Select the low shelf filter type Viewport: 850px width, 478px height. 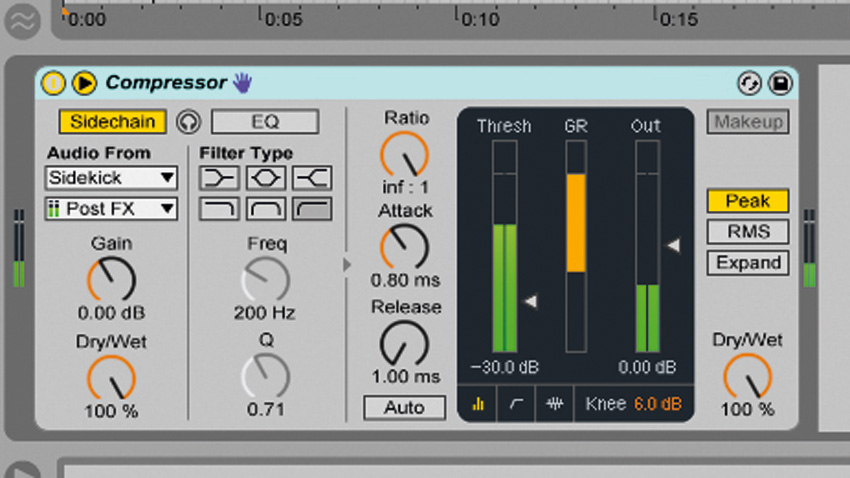[220, 178]
